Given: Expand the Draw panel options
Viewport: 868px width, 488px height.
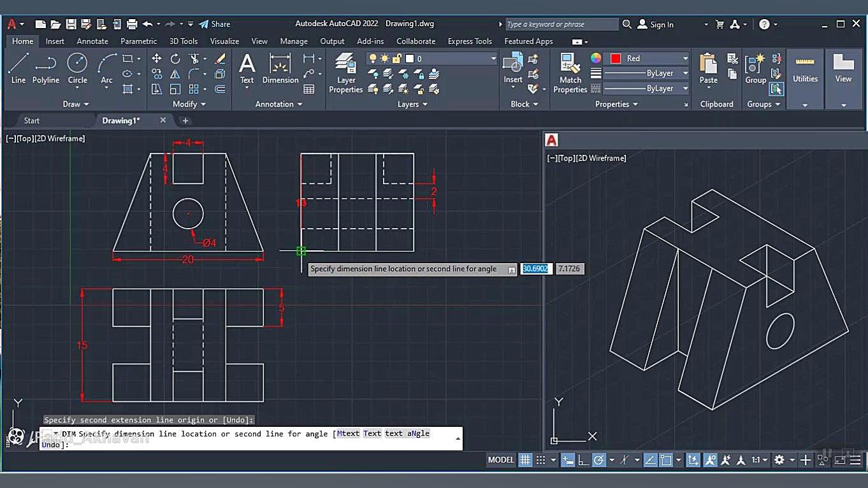Looking at the screenshot, I should pos(76,104).
